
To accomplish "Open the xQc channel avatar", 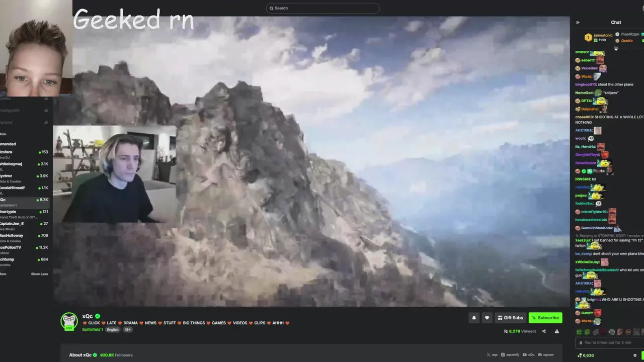I will tap(69, 321).
